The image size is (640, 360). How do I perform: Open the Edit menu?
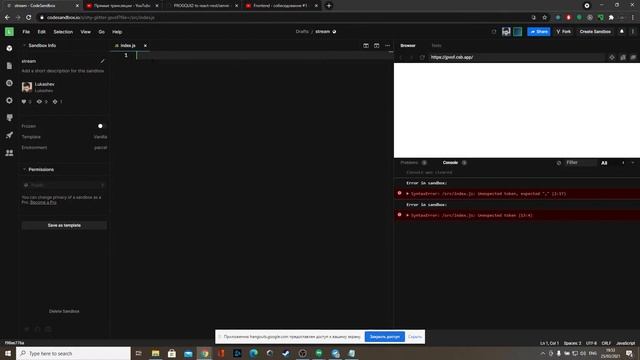coord(42,32)
